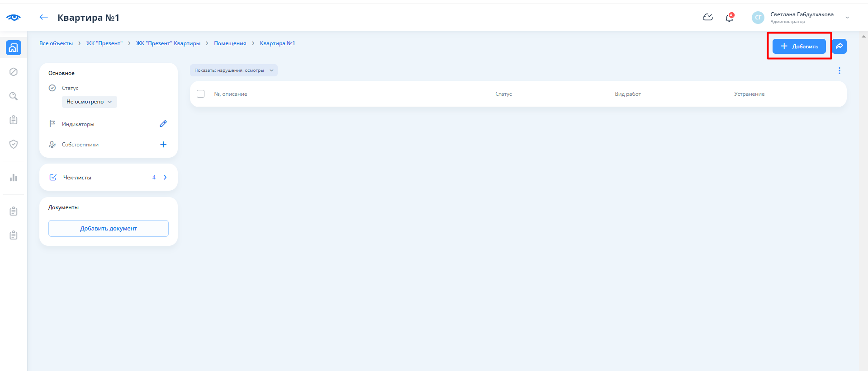
Task: Open the notifications bell
Action: coord(729,18)
